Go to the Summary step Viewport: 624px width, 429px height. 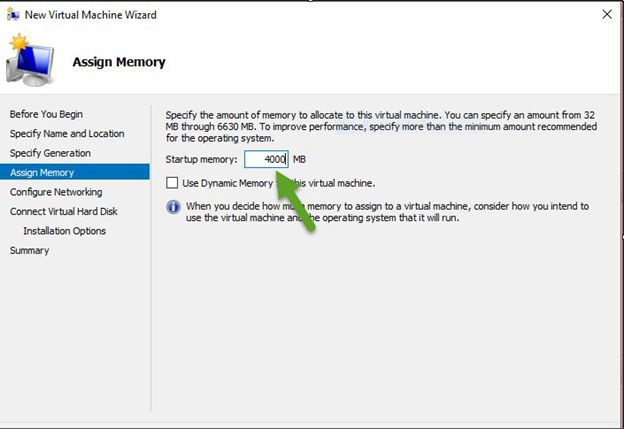pos(29,251)
